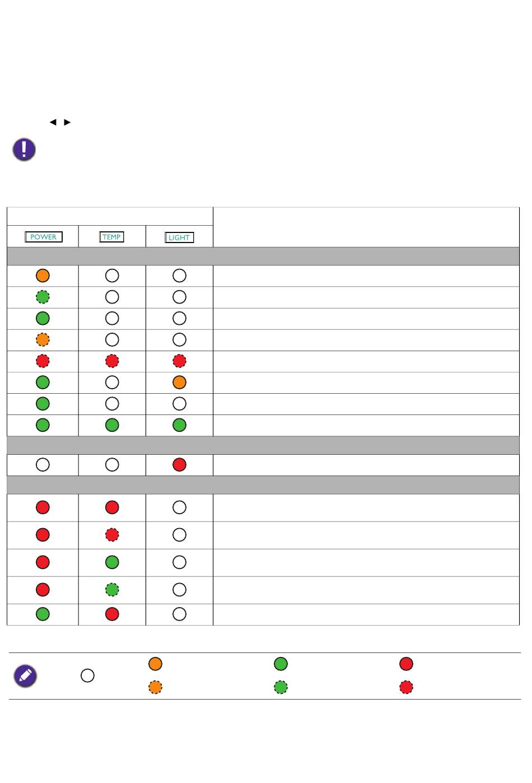Click the purple pencil note icon
Viewport: 532px width, 783px height.
25,676
